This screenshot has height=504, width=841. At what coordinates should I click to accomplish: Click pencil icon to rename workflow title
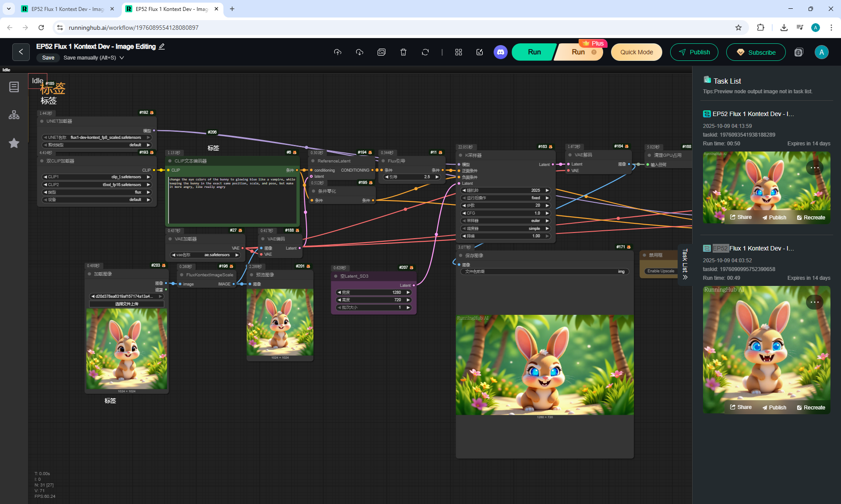(162, 46)
